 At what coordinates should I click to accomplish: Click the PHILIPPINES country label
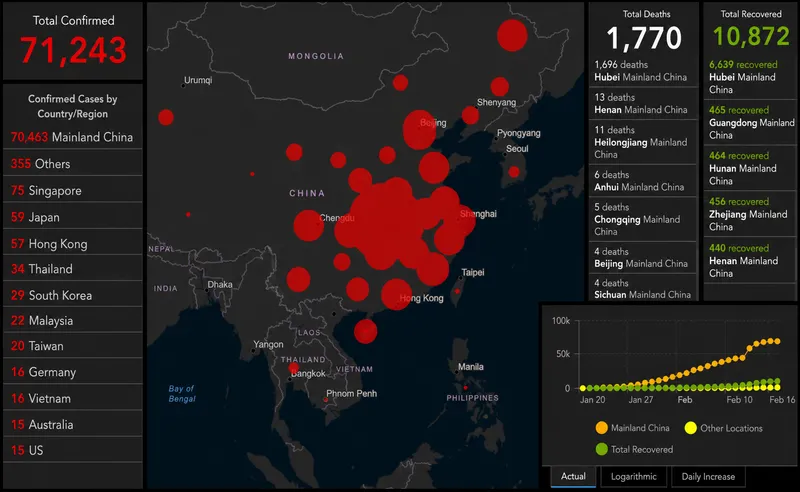[x=472, y=398]
